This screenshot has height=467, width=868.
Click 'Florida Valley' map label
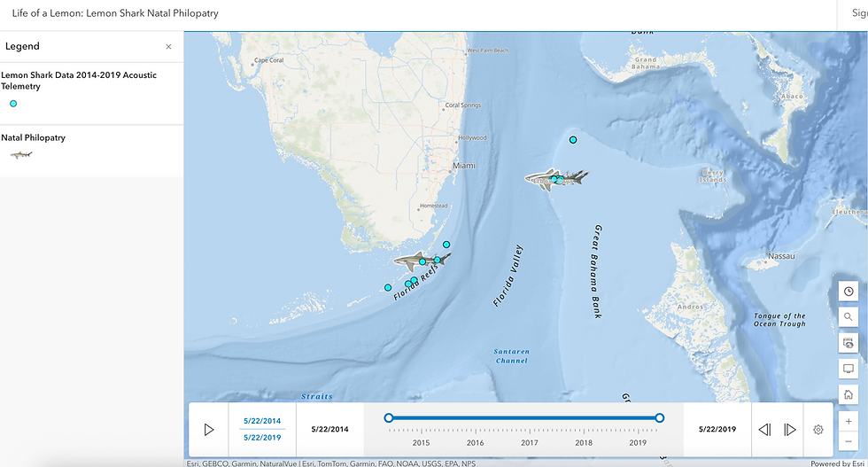pyautogui.click(x=508, y=276)
